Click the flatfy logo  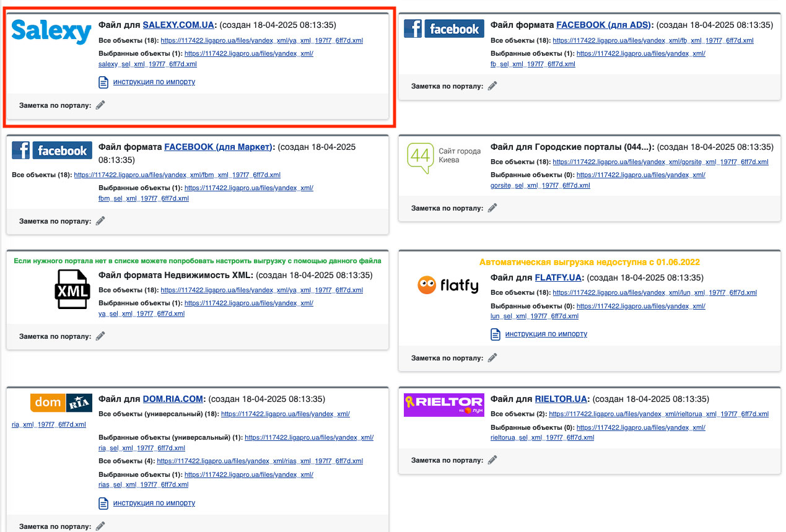tap(448, 286)
